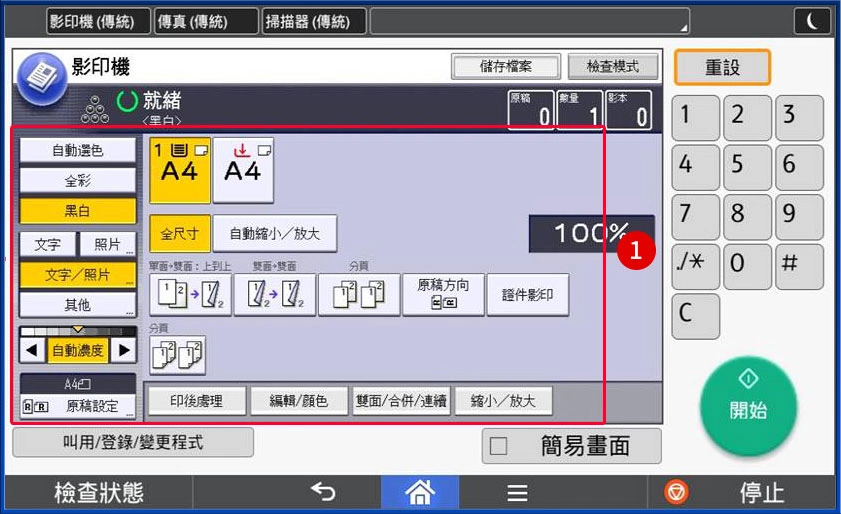Switch to 傳真 (傳統) tab
Viewport: 841px width, 514px height.
point(206,21)
